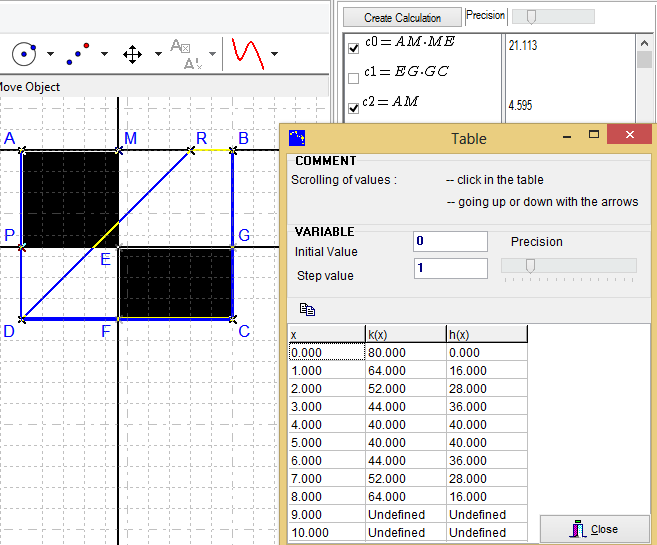Click the x cell 8.000
The width and height of the screenshot is (657, 545).
327,496
